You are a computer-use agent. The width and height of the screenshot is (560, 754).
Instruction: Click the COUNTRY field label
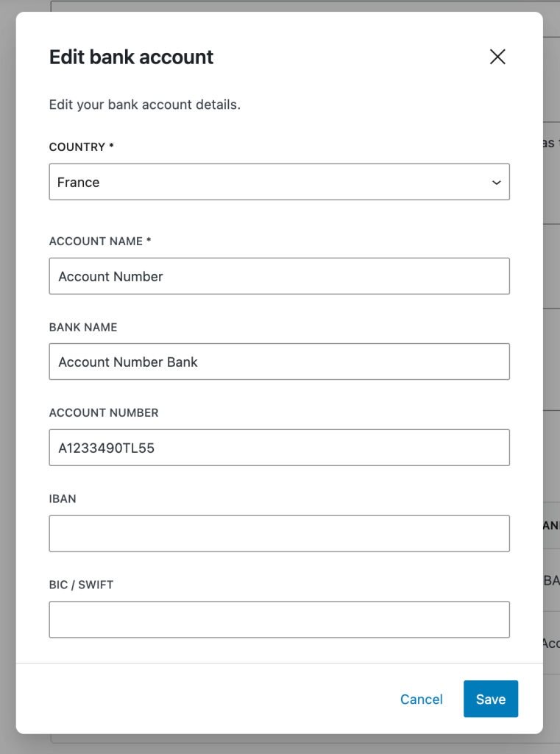pyautogui.click(x=77, y=147)
